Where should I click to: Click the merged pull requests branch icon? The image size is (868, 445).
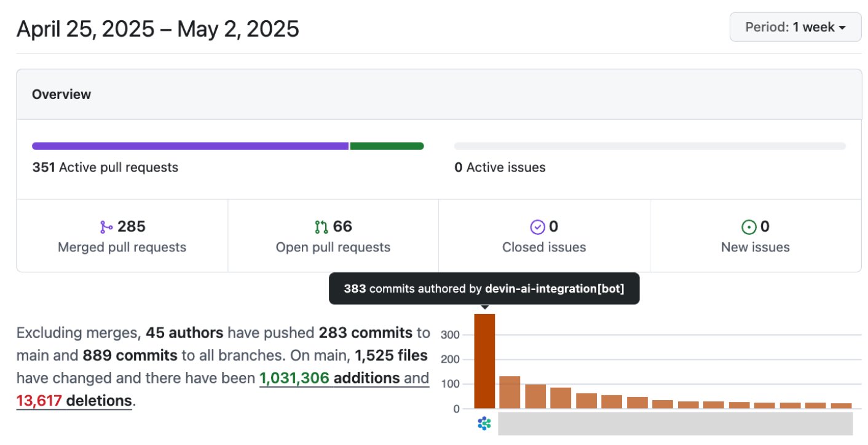106,227
